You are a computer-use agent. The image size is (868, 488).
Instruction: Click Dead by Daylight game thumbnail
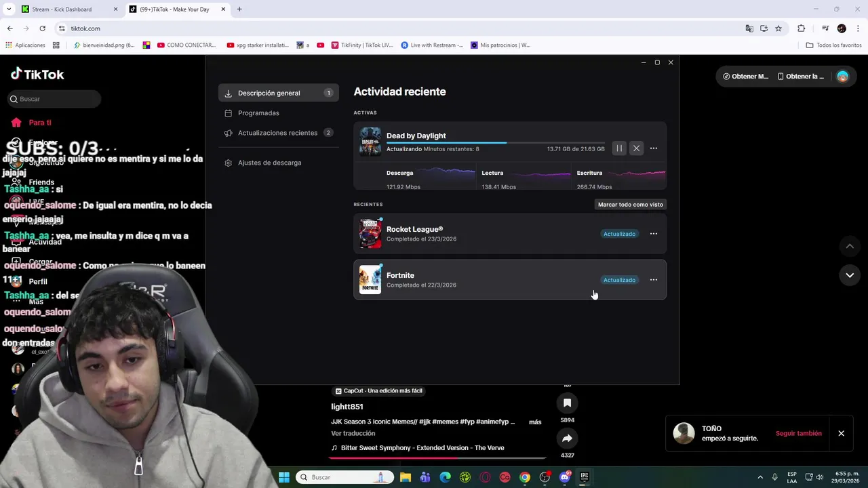(x=370, y=142)
